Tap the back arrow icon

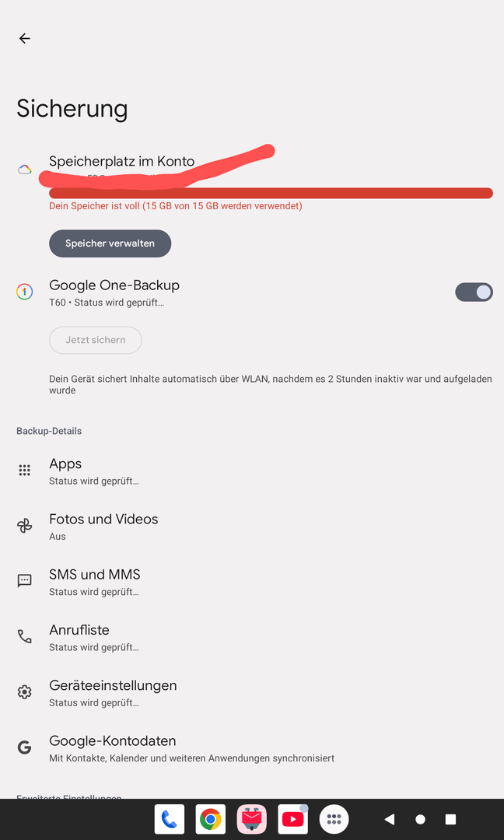[25, 38]
